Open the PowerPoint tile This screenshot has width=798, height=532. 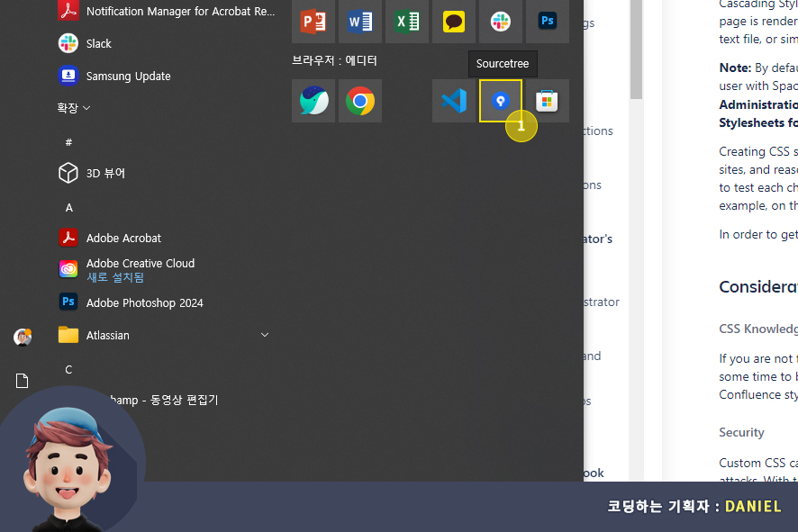pyautogui.click(x=313, y=22)
